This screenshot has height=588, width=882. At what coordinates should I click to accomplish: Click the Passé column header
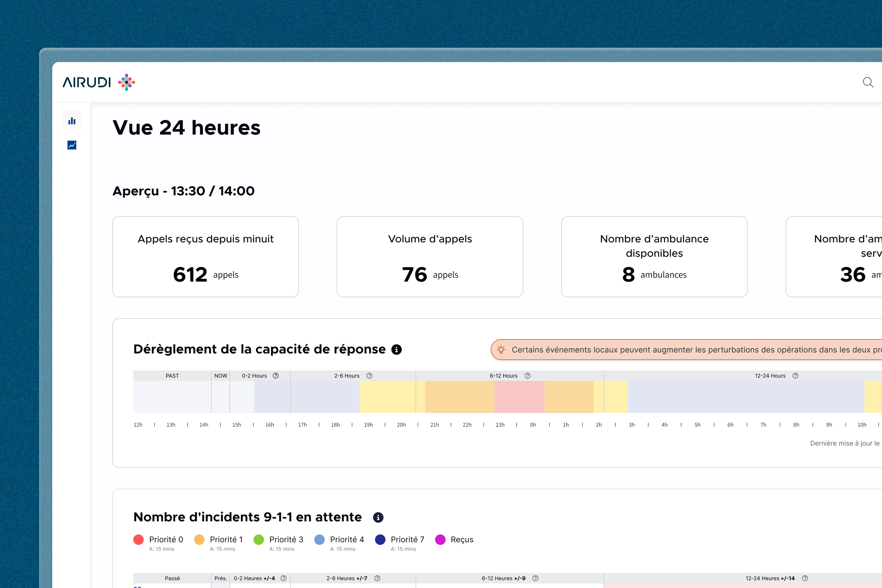pos(172,578)
